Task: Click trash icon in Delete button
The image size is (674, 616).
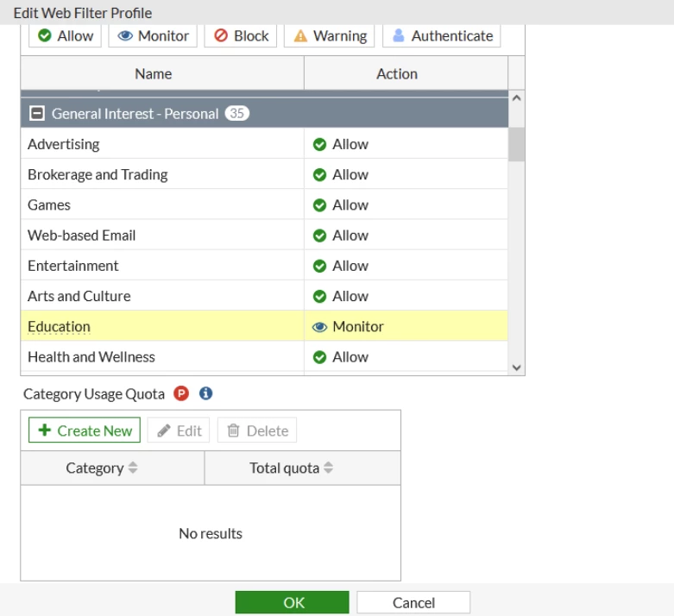Action: coord(233,430)
